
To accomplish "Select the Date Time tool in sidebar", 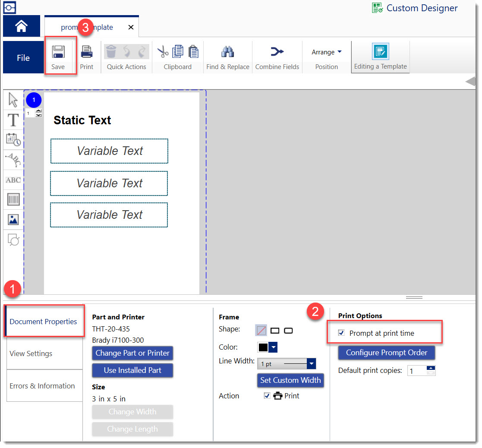I will tap(13, 140).
